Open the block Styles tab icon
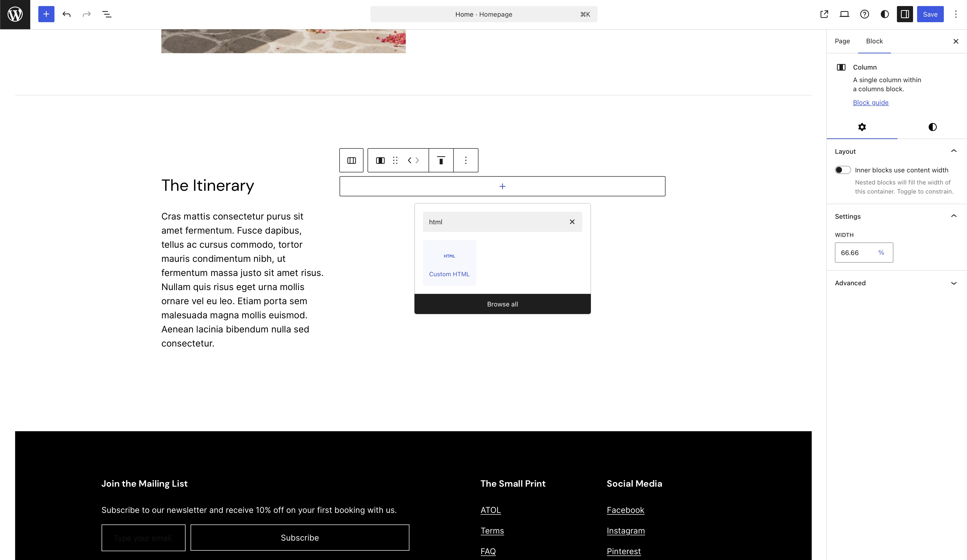The image size is (967, 560). [x=932, y=127]
